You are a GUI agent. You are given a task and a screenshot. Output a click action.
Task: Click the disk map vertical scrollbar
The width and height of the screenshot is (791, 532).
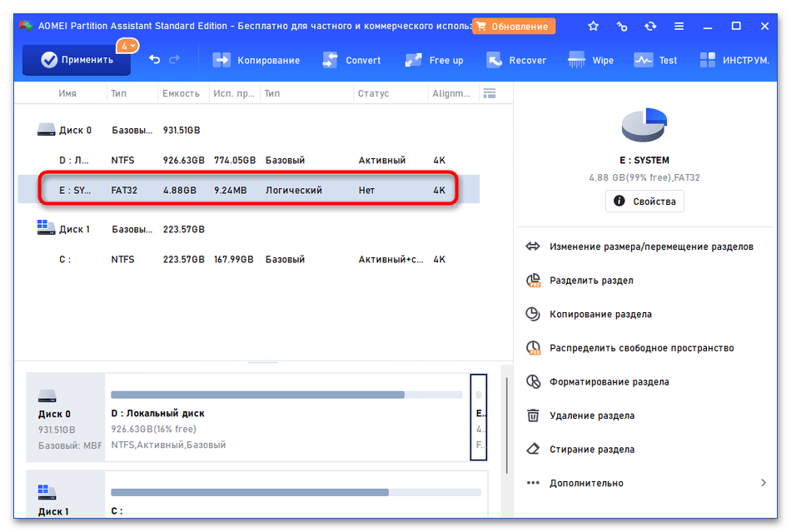[506, 425]
